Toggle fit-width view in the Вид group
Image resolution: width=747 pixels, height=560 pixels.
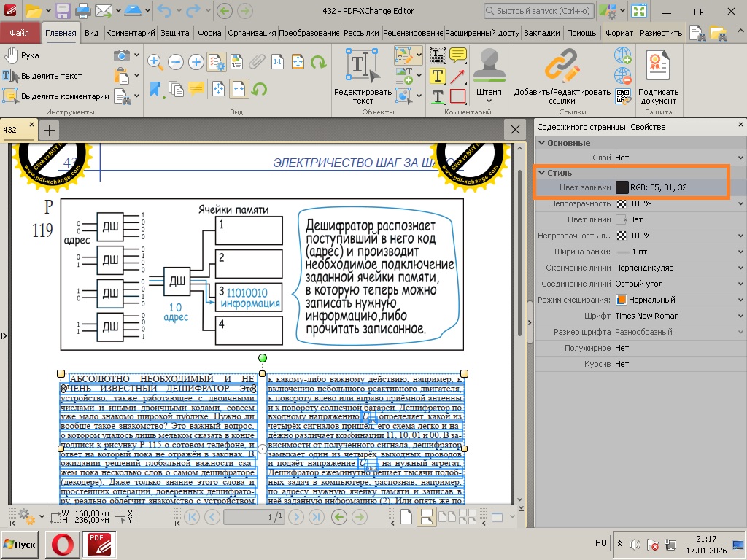(239, 89)
